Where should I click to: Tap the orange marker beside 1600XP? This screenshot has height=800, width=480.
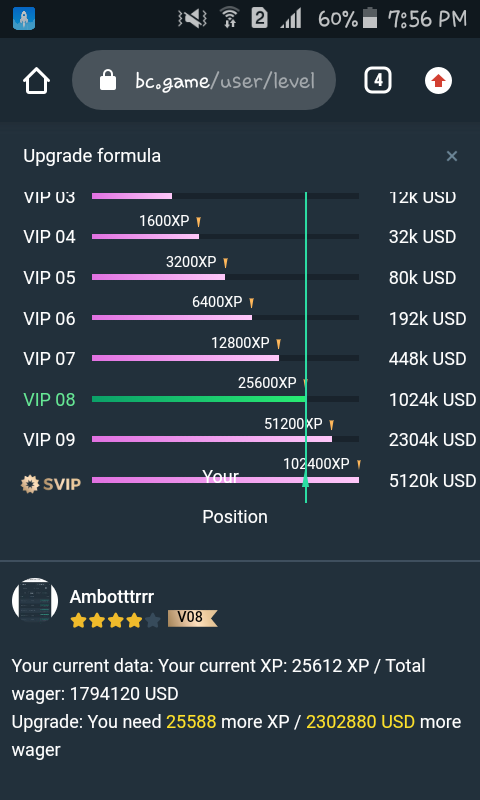(198, 221)
